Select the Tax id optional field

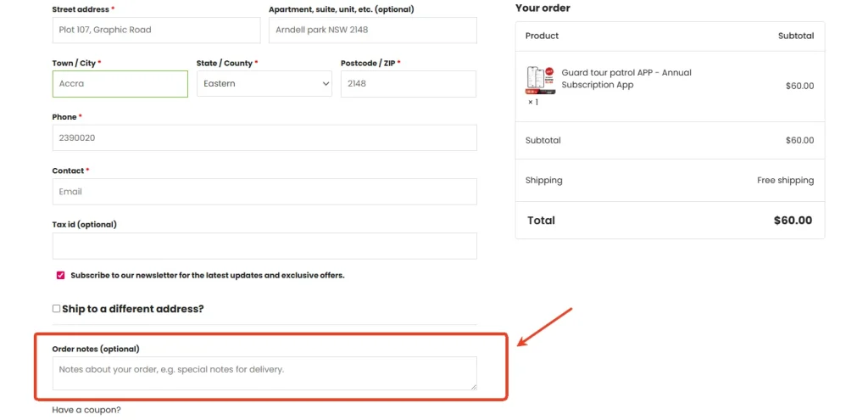264,246
